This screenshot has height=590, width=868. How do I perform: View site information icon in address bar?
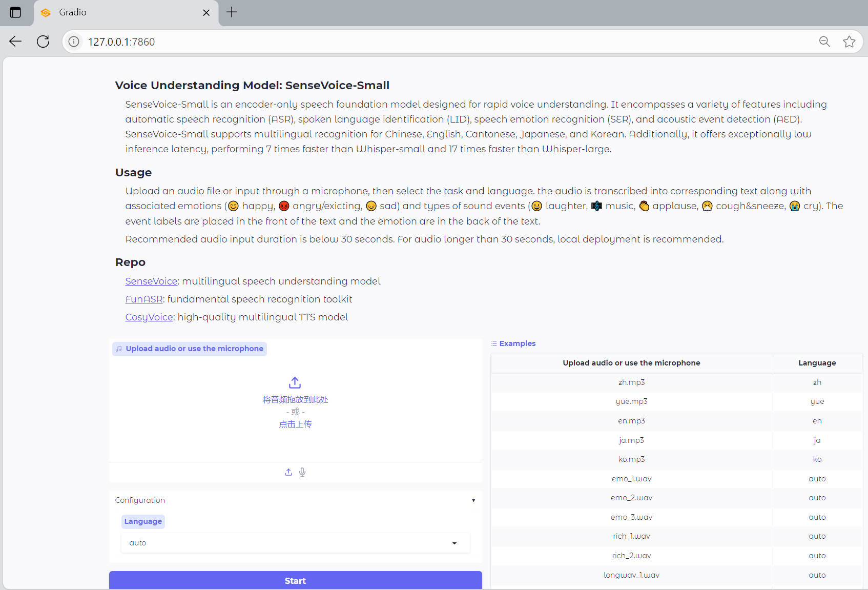[x=74, y=42]
